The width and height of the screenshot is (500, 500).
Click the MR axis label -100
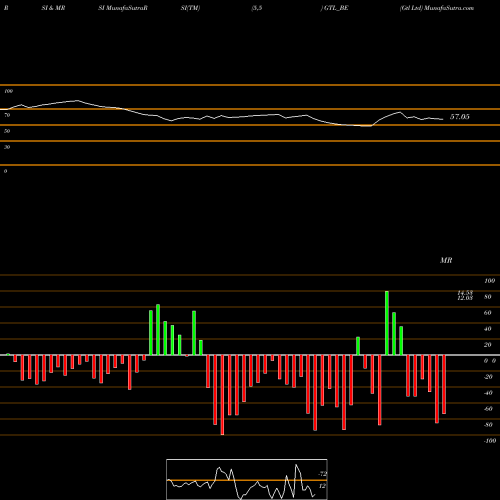490,441
